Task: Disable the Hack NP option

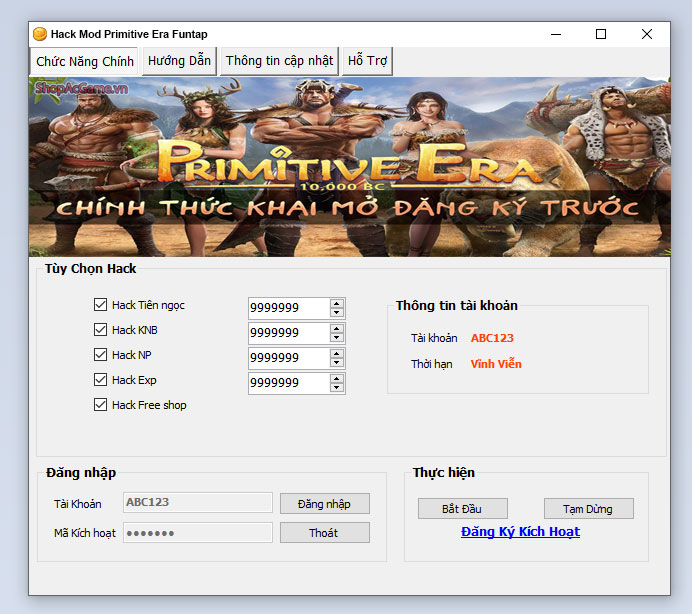Action: click(100, 355)
